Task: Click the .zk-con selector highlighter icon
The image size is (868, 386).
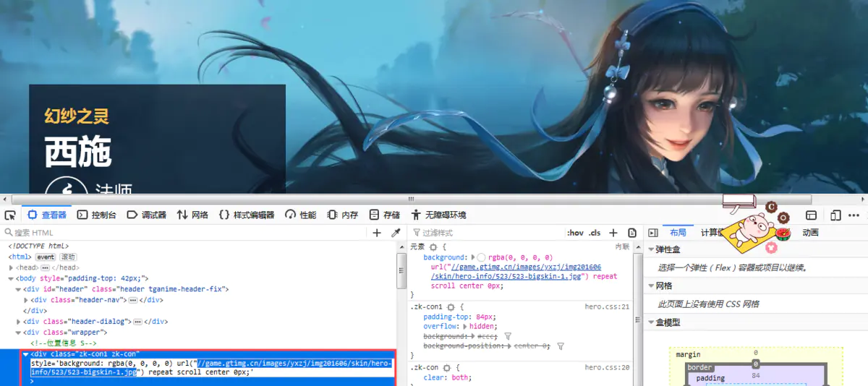Action: (x=446, y=368)
